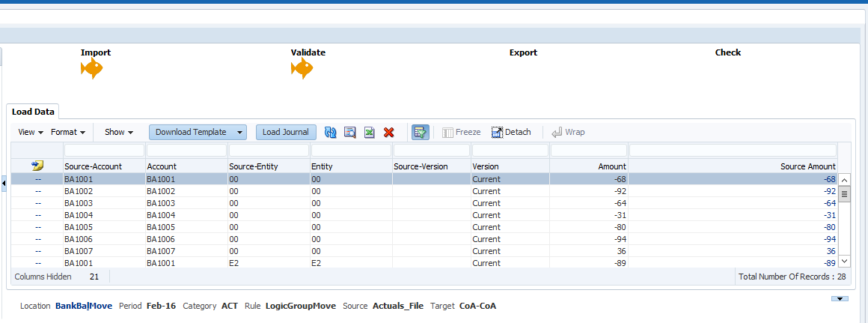
Task: Click the Source-Entity filter field
Action: [x=269, y=150]
